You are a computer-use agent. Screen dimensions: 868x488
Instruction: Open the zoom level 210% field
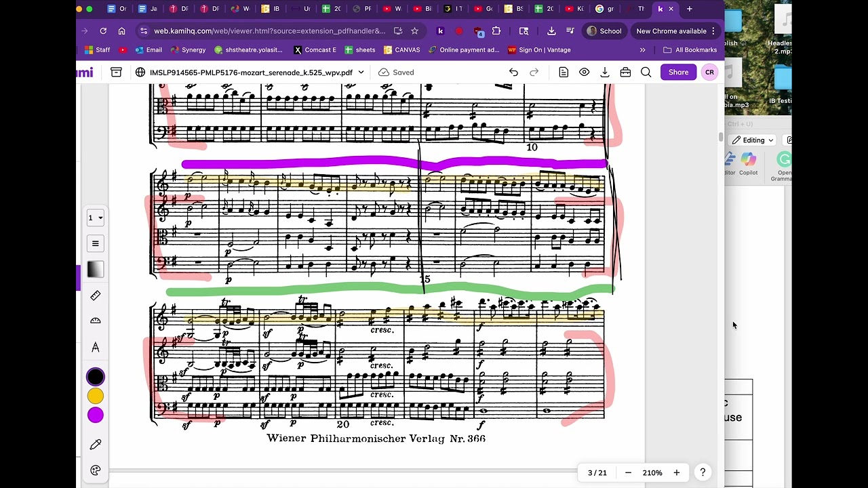pyautogui.click(x=652, y=472)
